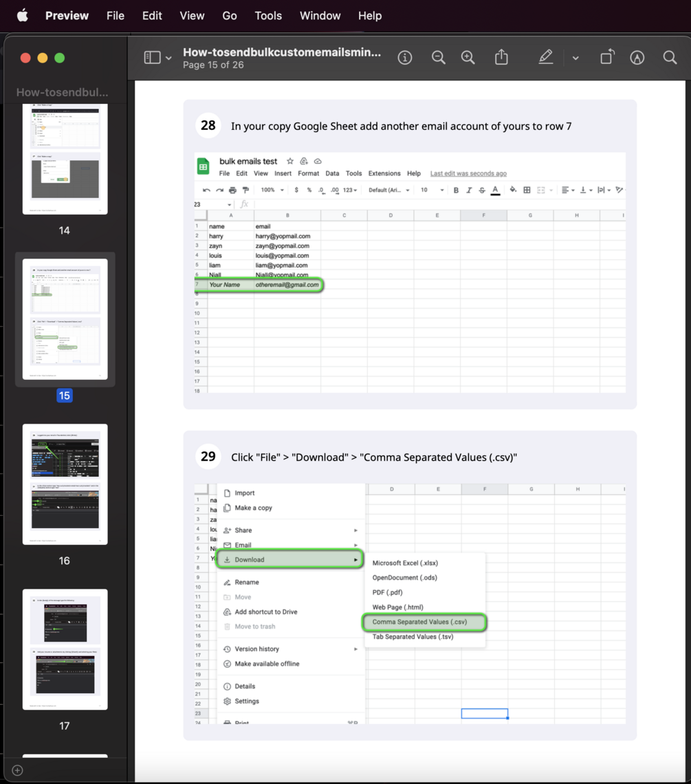Click the 123 number format dropdown in Sheets image

click(x=350, y=190)
